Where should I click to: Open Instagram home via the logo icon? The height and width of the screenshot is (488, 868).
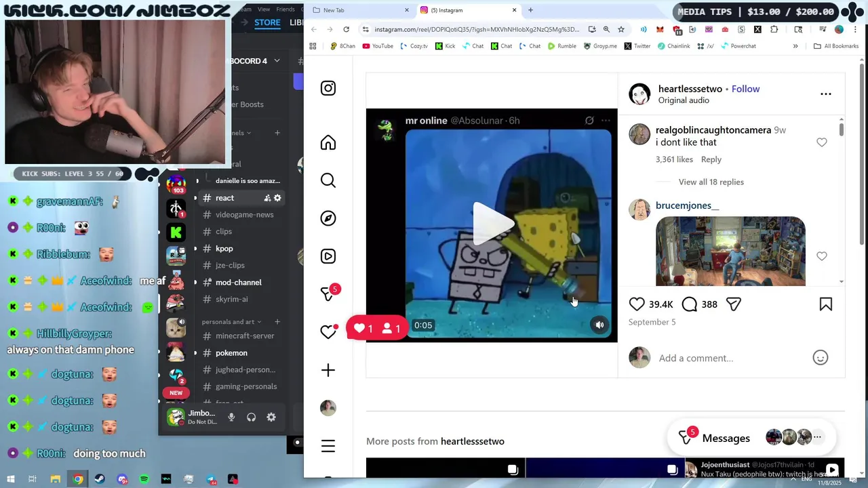click(328, 88)
